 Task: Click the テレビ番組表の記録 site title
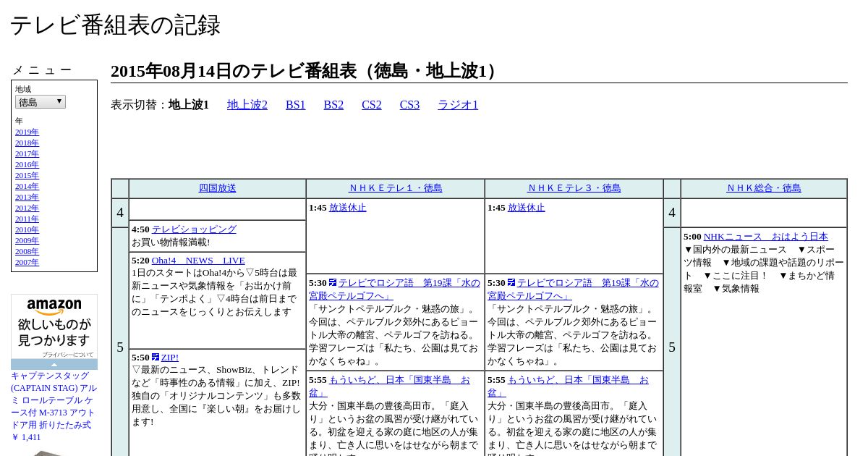point(115,25)
